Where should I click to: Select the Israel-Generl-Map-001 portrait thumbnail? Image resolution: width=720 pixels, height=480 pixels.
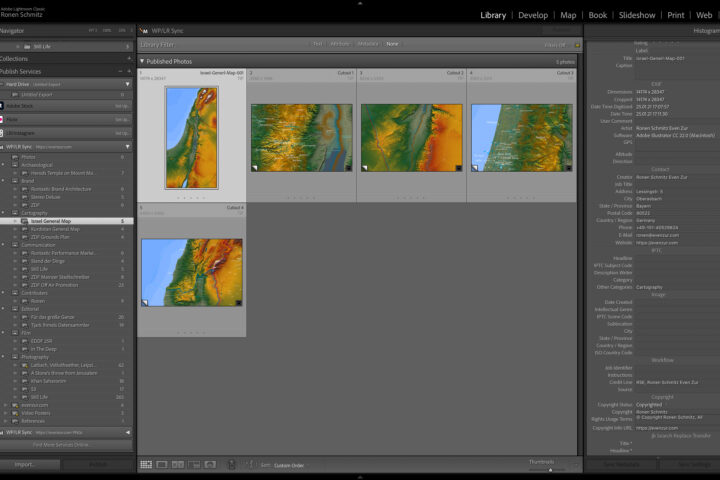coord(191,137)
